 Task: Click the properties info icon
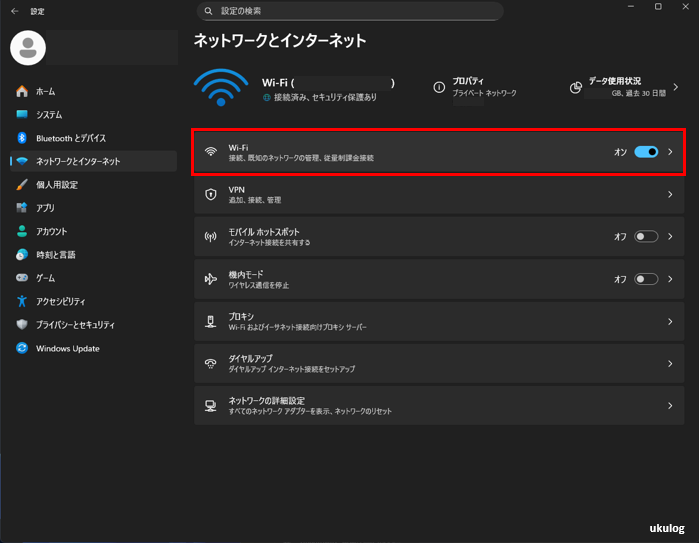(439, 87)
